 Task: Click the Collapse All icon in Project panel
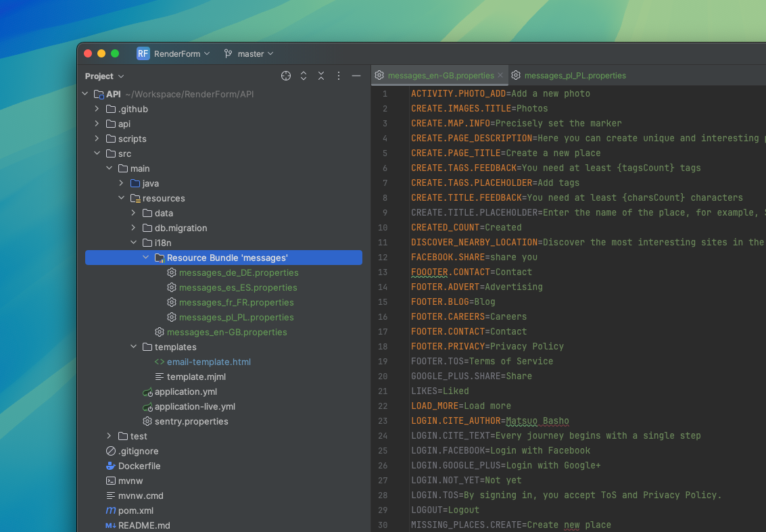pos(321,76)
